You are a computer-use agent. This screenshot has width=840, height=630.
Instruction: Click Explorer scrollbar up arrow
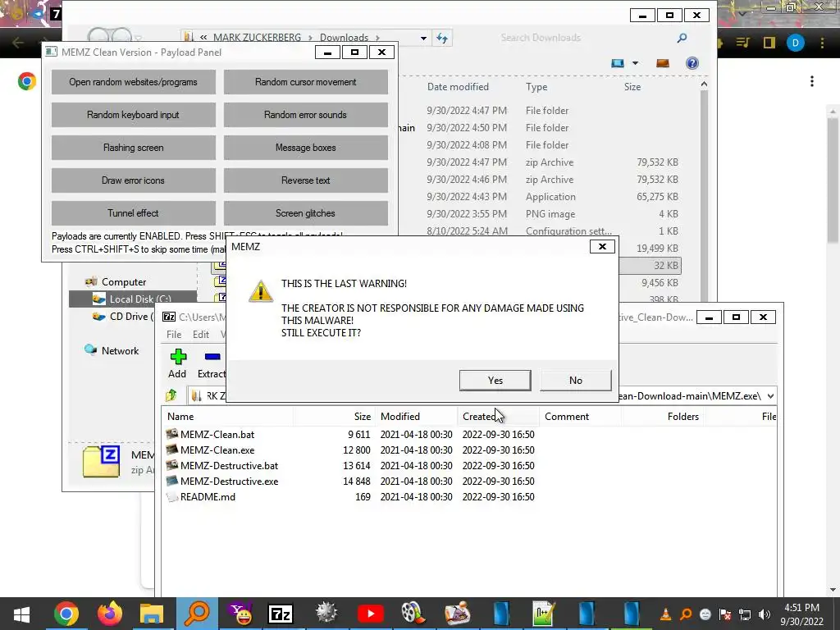pyautogui.click(x=704, y=84)
